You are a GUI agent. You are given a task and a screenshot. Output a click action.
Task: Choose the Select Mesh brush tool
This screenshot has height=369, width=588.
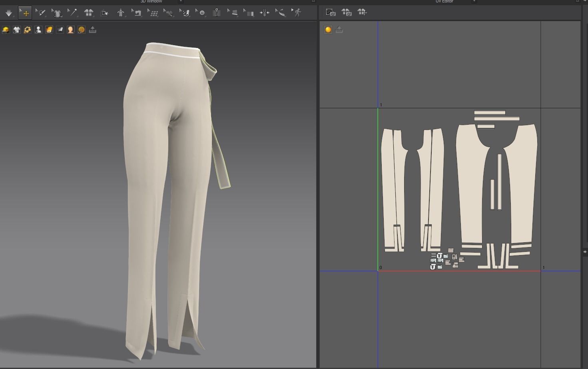(41, 13)
